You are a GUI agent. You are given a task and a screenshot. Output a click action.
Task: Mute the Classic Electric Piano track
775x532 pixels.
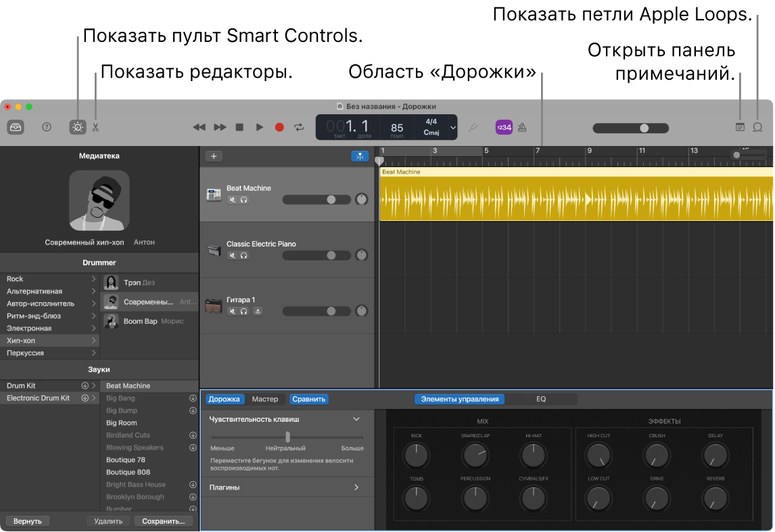click(233, 255)
